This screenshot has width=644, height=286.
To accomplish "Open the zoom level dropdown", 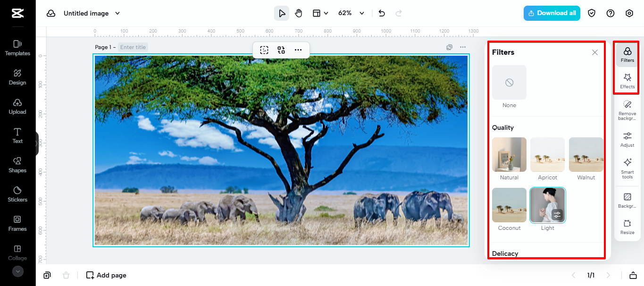I will (x=351, y=13).
